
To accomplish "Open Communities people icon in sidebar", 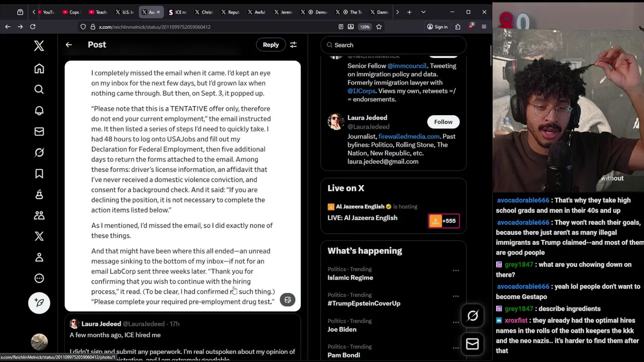I will [x=39, y=215].
